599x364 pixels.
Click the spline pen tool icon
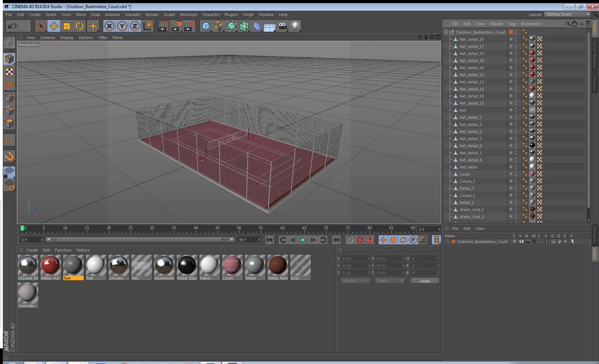click(219, 26)
